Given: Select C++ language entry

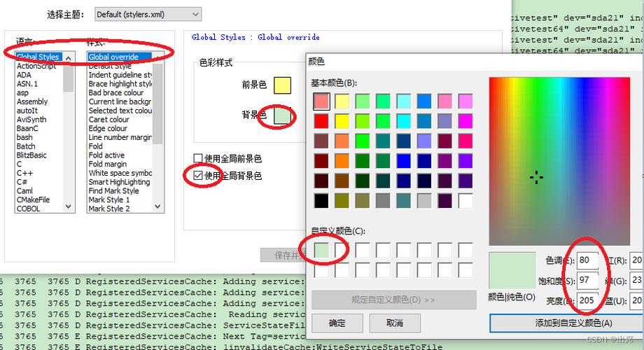Looking at the screenshot, I should (24, 173).
